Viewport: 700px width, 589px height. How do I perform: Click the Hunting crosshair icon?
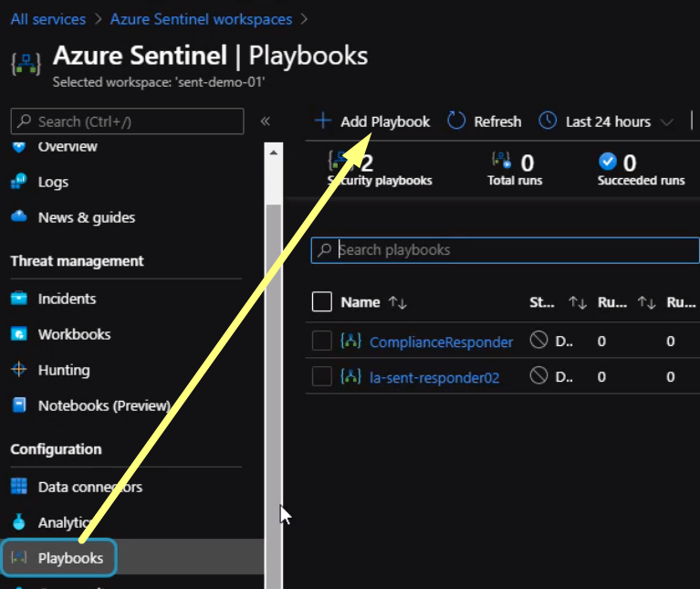point(19,369)
